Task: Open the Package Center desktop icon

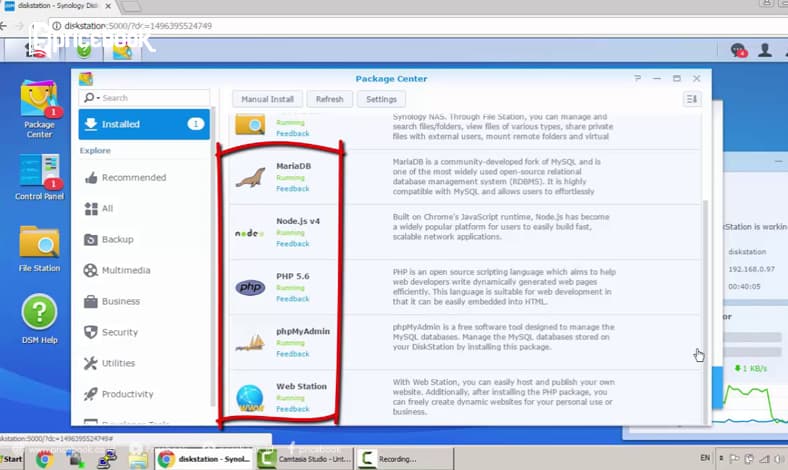Action: pyautogui.click(x=39, y=109)
